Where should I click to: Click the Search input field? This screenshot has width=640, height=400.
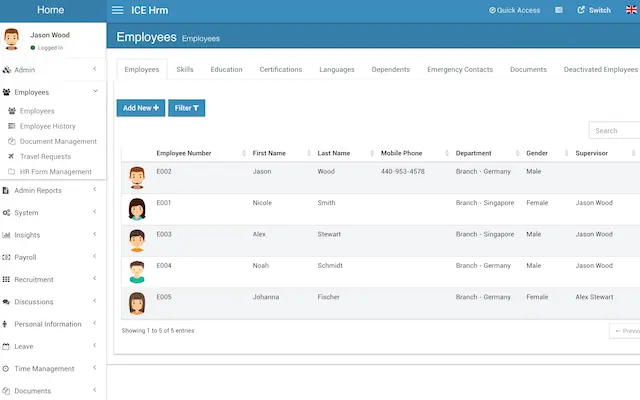[x=614, y=130]
